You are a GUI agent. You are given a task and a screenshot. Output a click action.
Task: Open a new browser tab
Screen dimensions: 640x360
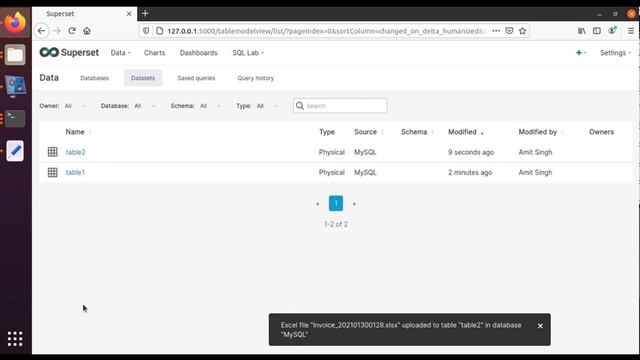(145, 13)
